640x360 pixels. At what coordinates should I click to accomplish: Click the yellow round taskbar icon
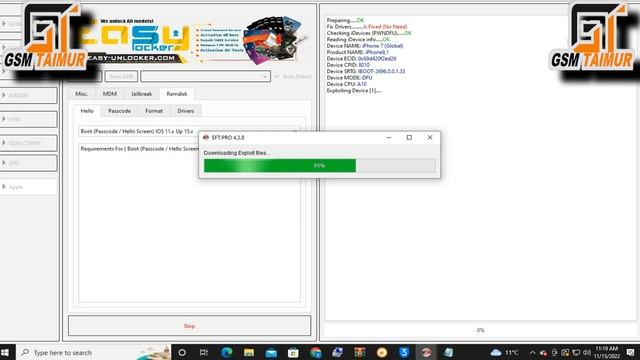click(382, 352)
